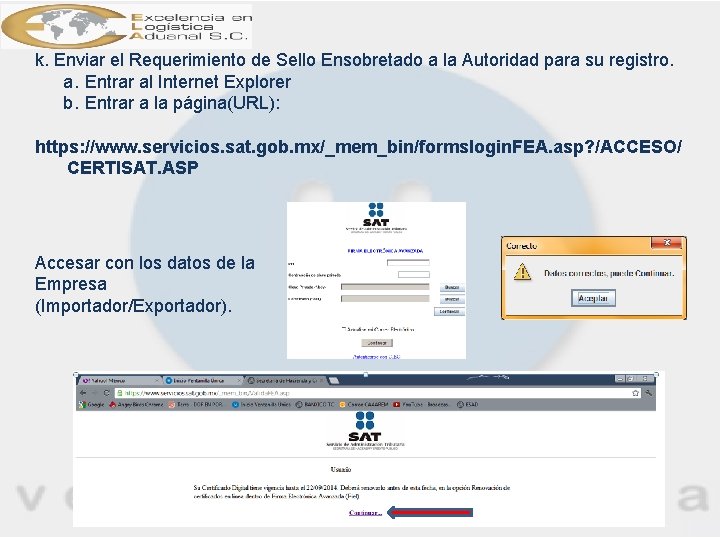
Task: Click the Confirmar button below the form
Action: (377, 343)
